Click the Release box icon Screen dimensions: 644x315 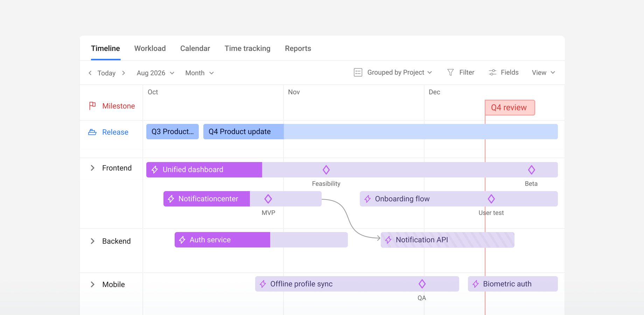click(92, 132)
